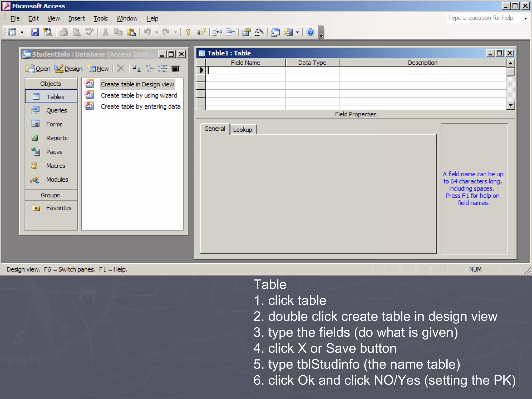Switch to Small Icons view

click(150, 69)
